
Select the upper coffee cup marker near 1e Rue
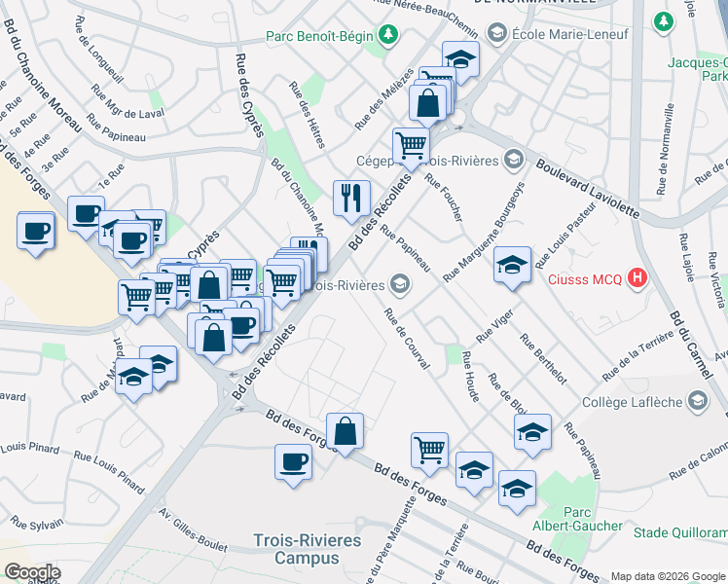click(x=86, y=216)
